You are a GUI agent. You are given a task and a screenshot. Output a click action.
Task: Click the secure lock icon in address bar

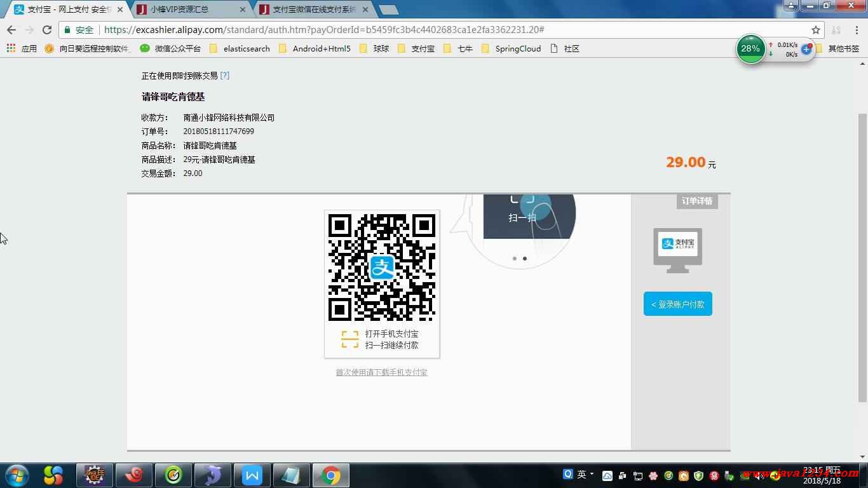pyautogui.click(x=67, y=30)
